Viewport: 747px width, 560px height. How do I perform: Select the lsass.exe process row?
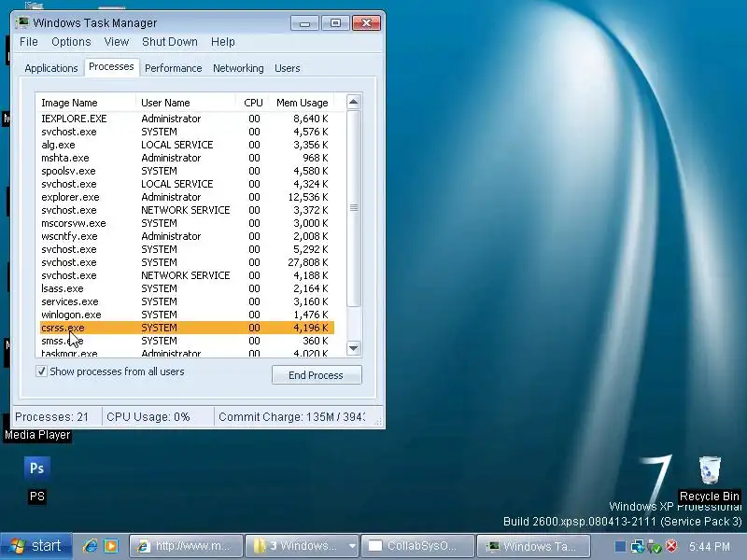(187, 288)
